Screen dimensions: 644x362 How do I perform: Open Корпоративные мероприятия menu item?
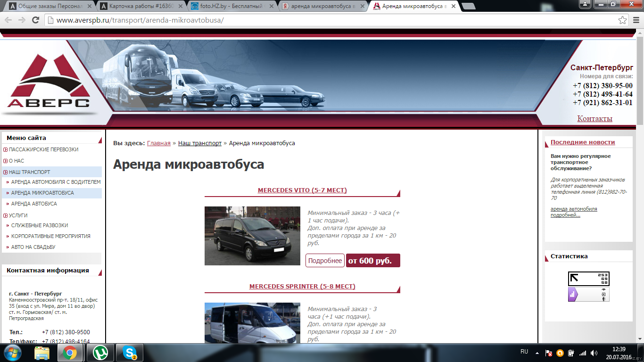pyautogui.click(x=51, y=236)
